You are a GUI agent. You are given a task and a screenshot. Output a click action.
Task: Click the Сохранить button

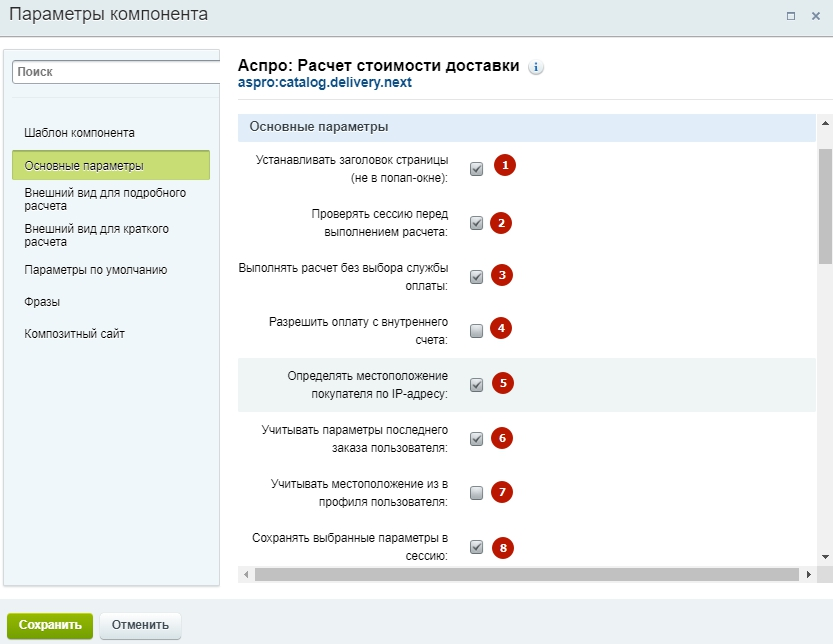pos(50,625)
